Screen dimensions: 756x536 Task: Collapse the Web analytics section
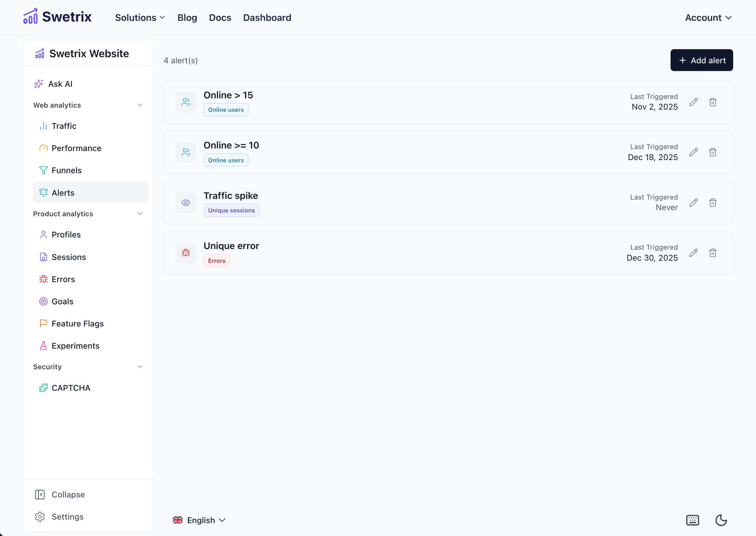pyautogui.click(x=140, y=105)
